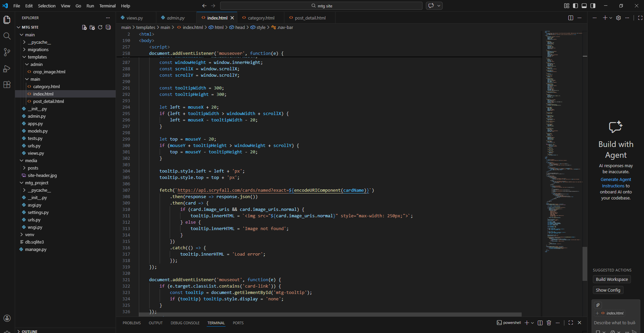Image resolution: width=644 pixels, height=333 pixels.
Task: Click the New File icon in Explorer
Action: click(84, 27)
